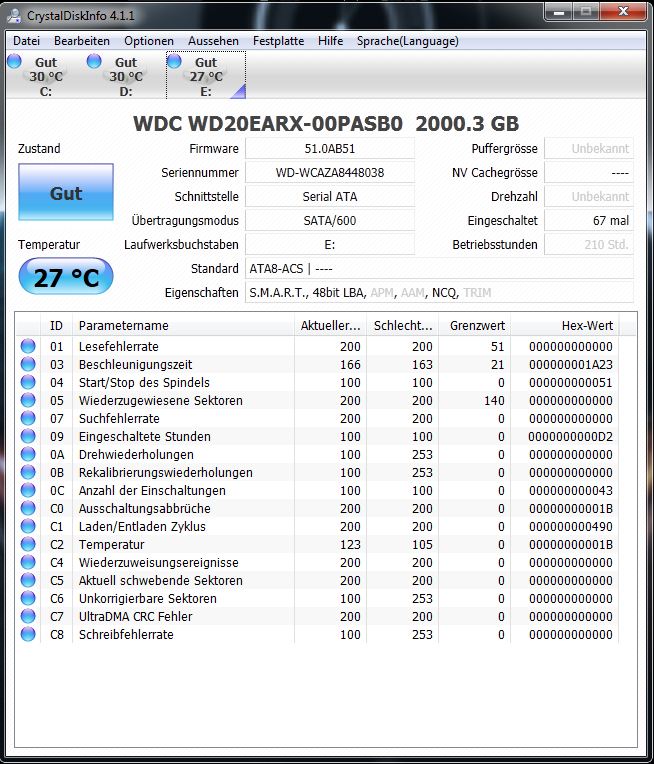Click the Grenzwert column header

pos(475,325)
